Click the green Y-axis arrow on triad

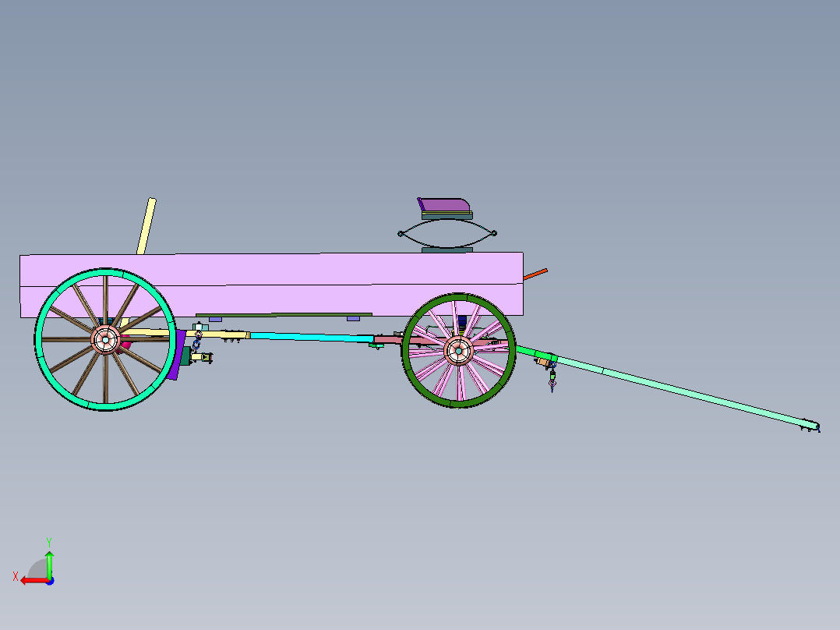point(49,564)
